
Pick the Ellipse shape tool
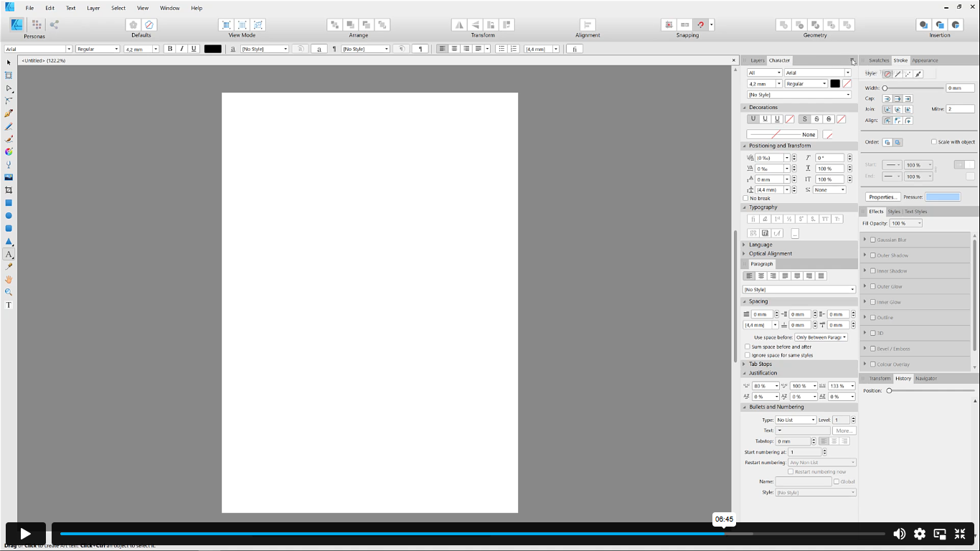[9, 216]
